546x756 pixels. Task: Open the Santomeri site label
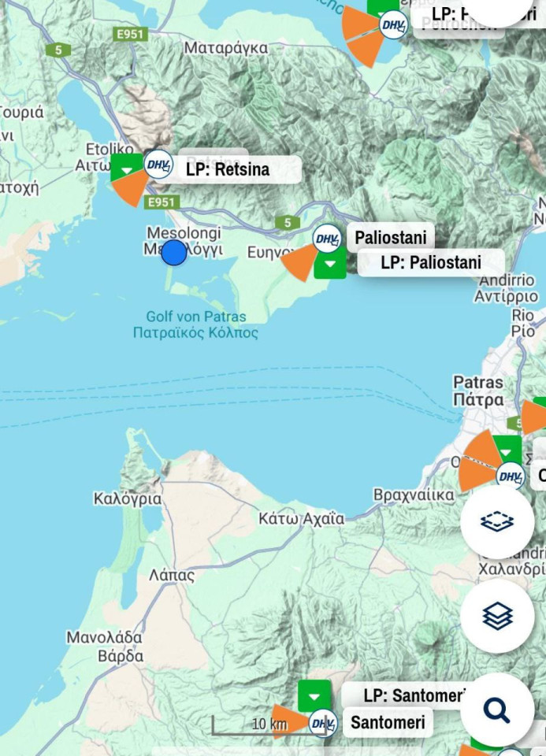[x=388, y=722]
